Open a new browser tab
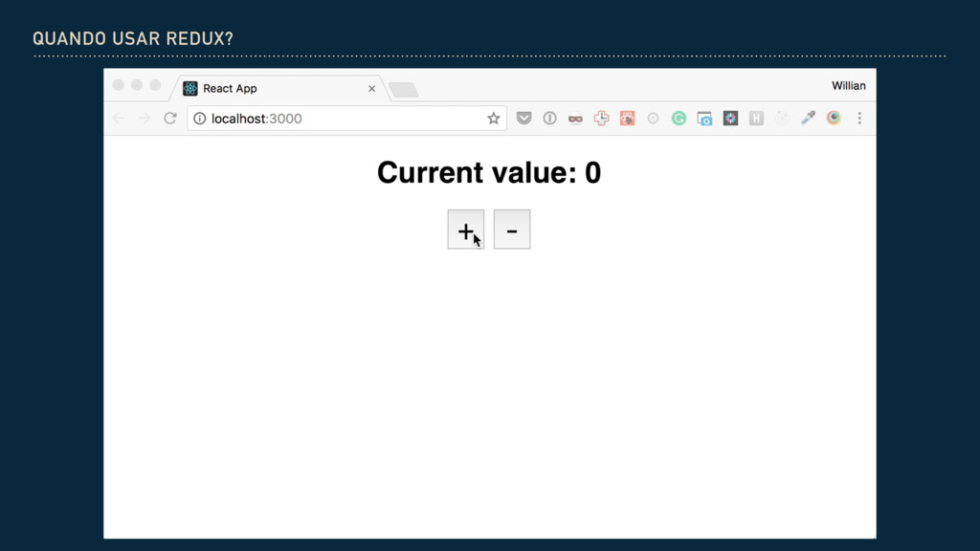This screenshot has height=551, width=980. (x=404, y=90)
